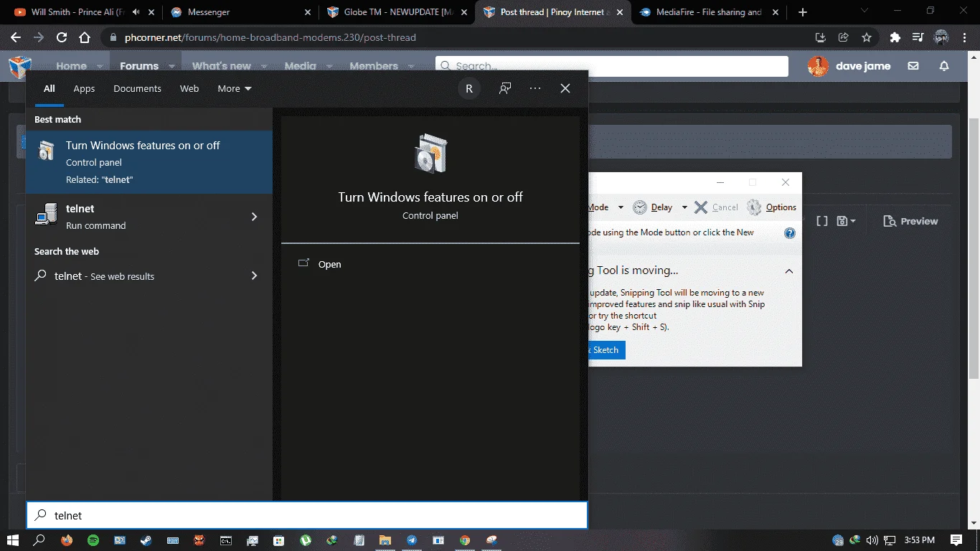
Task: Open File Explorer on the taskbar
Action: pos(385,540)
